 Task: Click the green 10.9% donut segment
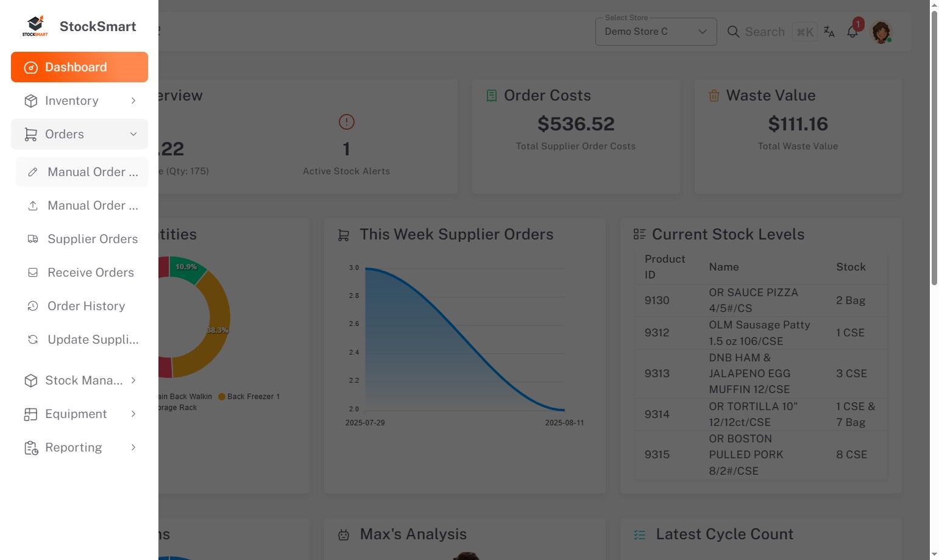pyautogui.click(x=186, y=268)
